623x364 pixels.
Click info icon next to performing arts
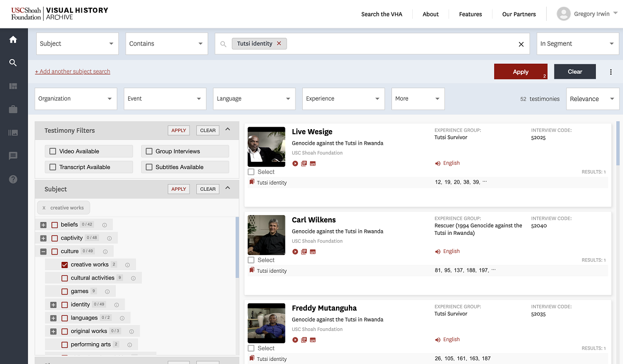click(x=129, y=344)
